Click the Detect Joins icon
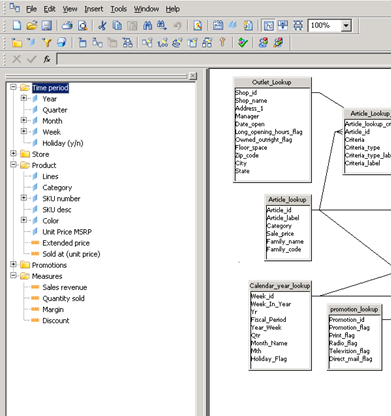 [147, 43]
